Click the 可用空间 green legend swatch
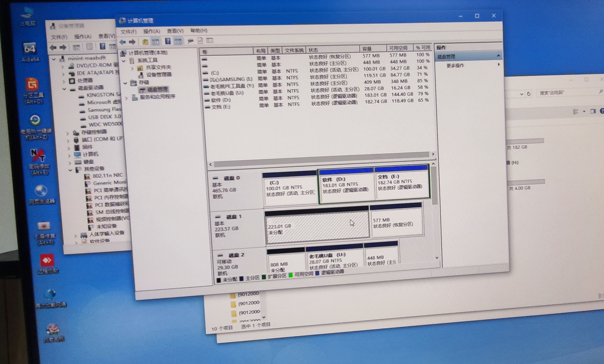Screen dimensions: 604x364 click(x=291, y=275)
